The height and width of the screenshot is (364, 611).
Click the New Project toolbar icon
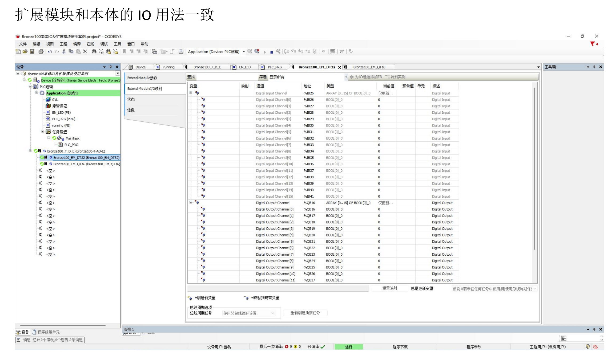18,52
